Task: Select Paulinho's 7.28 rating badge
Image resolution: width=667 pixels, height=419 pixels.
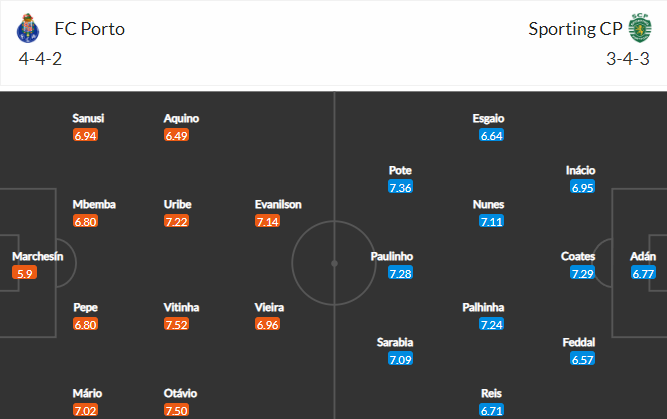Action: click(400, 273)
